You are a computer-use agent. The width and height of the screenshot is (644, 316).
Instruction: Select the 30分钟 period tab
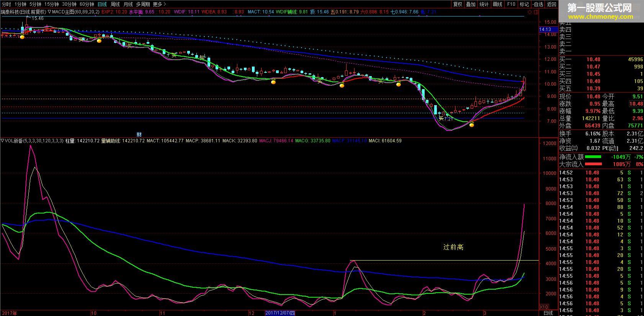tap(69, 4)
